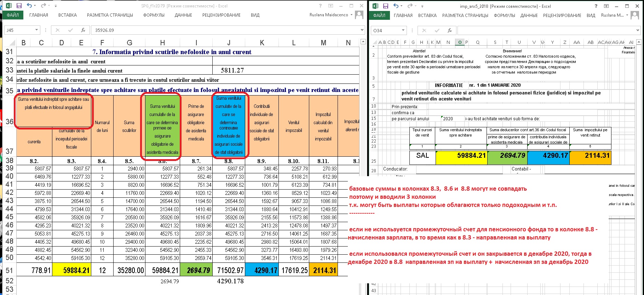This screenshot has width=644, height=295.
Task: Click the formula bar showing 35926.09
Action: point(226,30)
